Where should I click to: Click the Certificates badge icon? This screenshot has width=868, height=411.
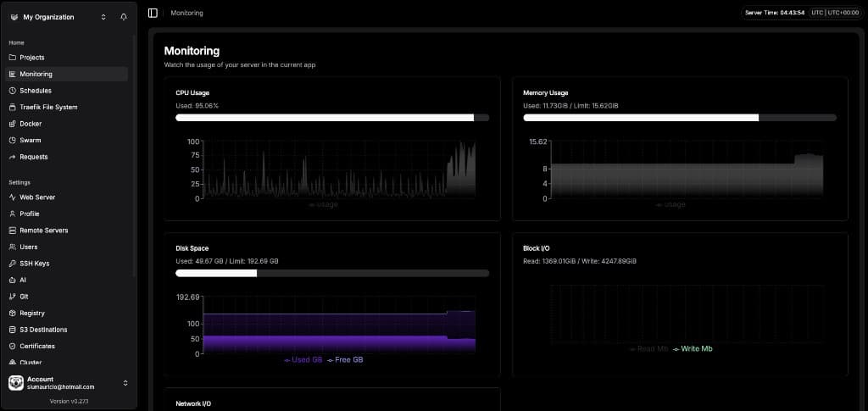pos(13,347)
